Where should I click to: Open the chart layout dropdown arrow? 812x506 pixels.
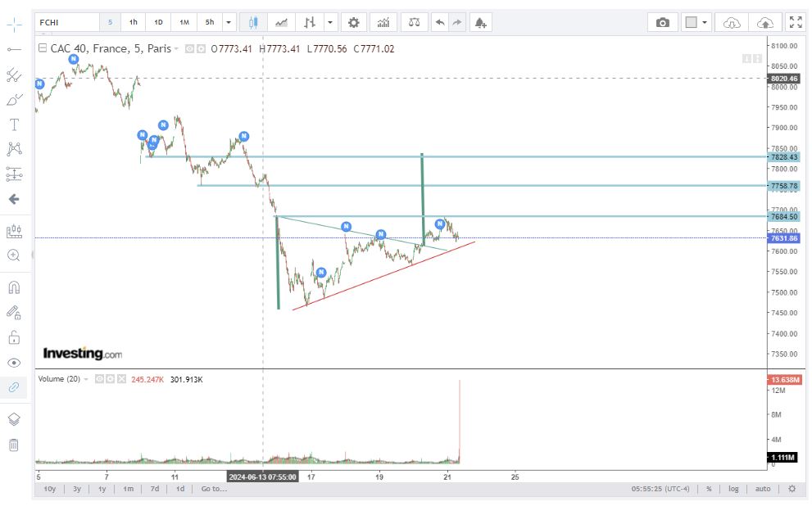(705, 22)
